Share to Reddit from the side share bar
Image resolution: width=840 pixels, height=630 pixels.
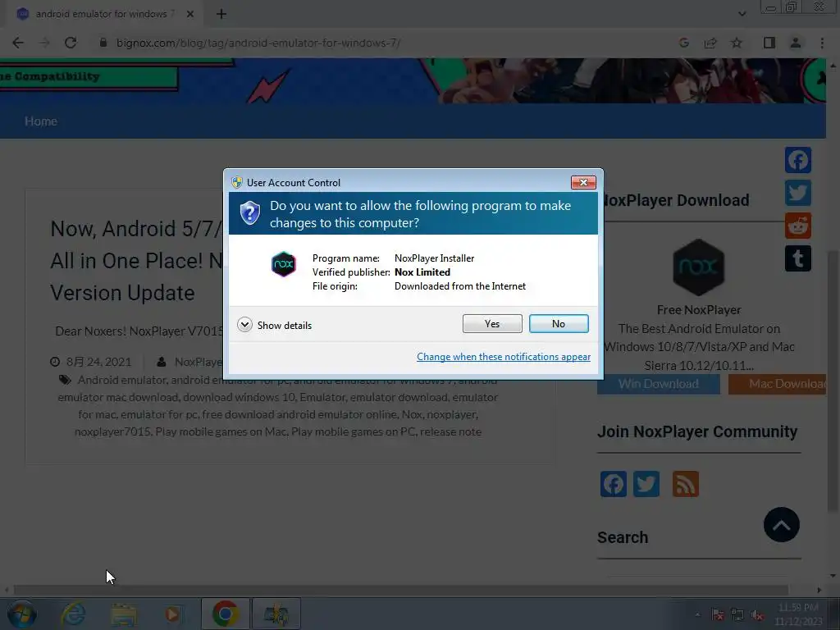(x=798, y=226)
